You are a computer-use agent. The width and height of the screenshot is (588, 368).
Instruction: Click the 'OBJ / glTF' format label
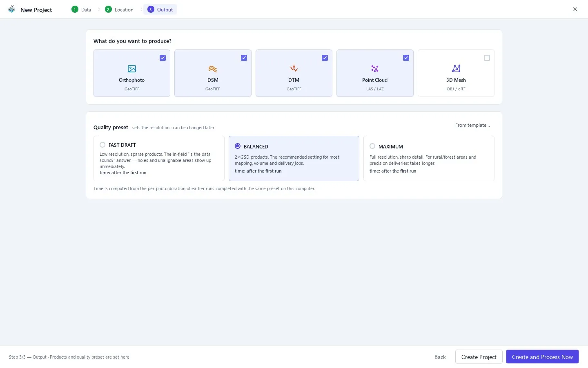tap(456, 89)
